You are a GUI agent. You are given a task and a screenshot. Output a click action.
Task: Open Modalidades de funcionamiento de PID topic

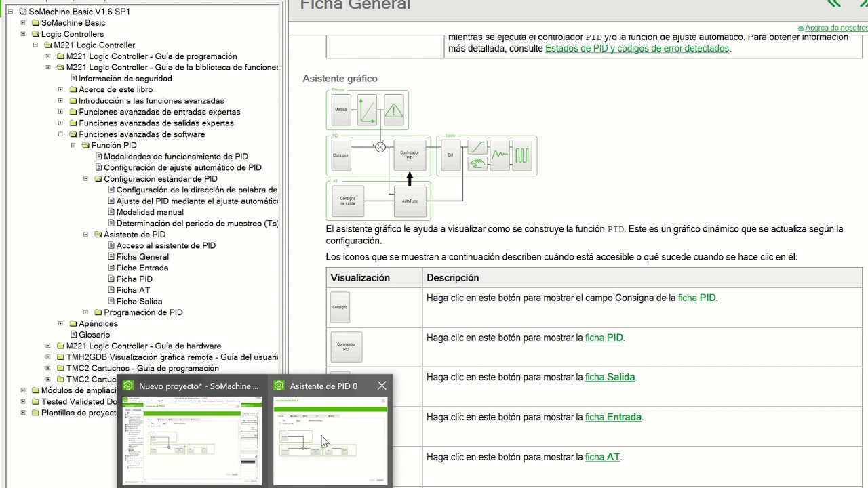point(176,157)
